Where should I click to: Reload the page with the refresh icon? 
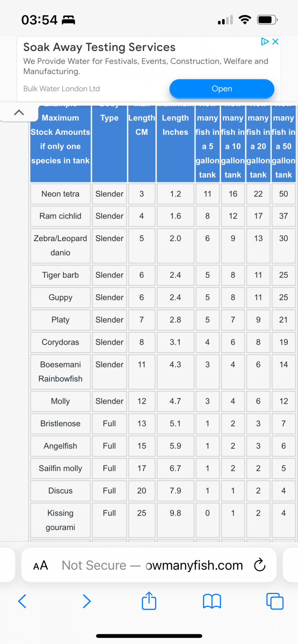click(260, 565)
